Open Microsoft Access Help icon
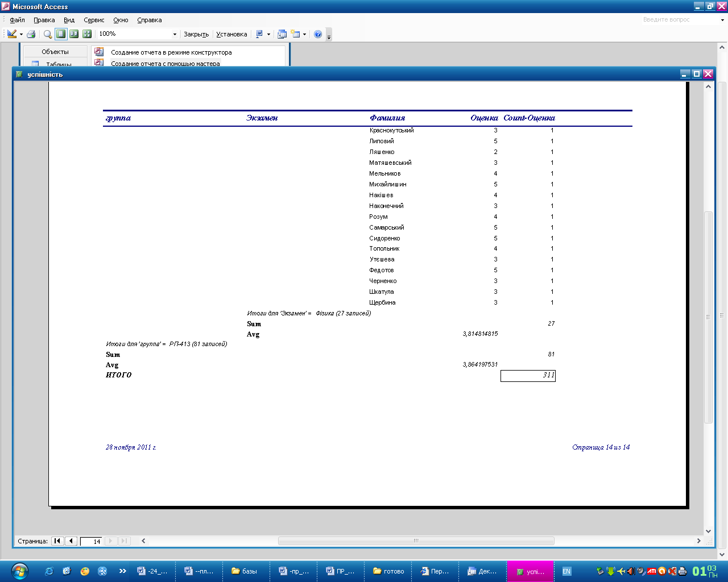This screenshot has height=582, width=728. click(x=318, y=34)
